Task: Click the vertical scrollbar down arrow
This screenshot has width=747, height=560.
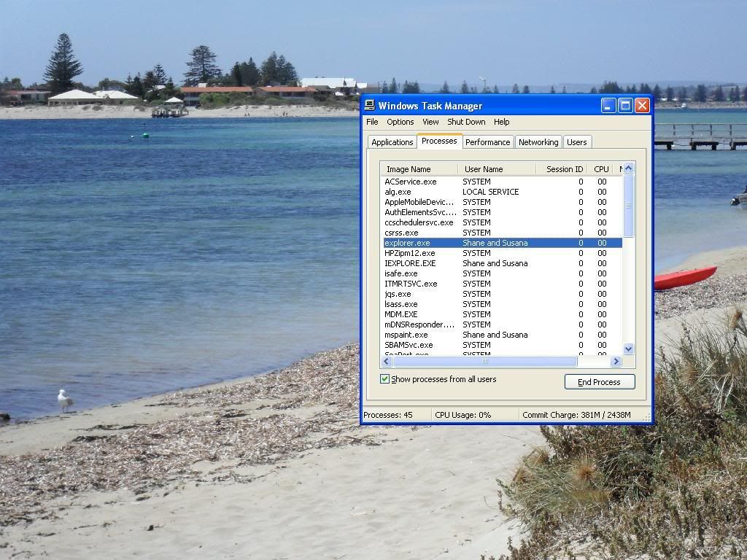Action: click(x=628, y=349)
